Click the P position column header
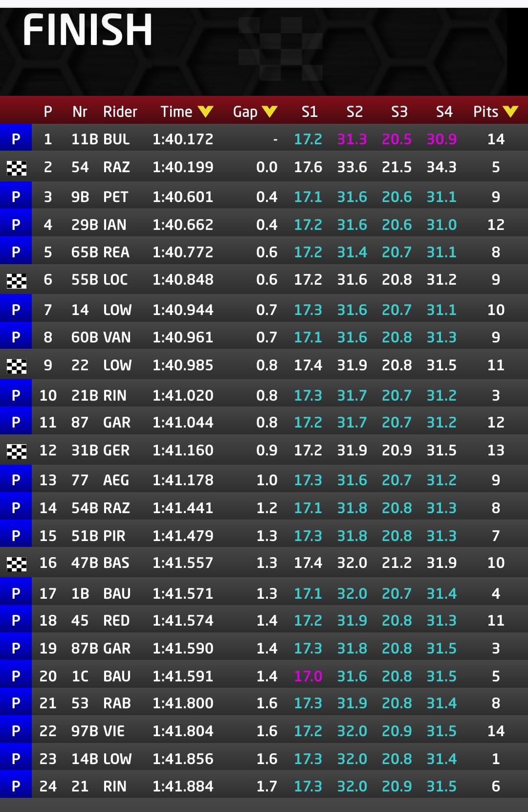 47,112
